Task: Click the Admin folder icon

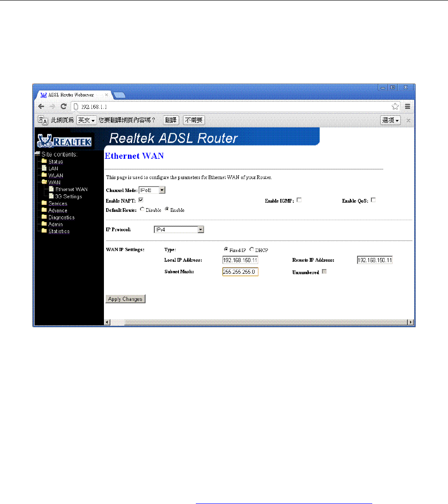Action: click(44, 224)
